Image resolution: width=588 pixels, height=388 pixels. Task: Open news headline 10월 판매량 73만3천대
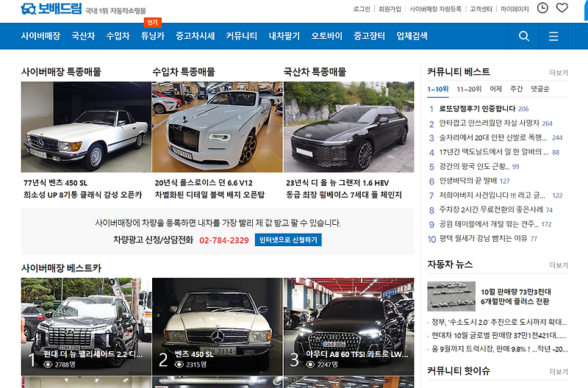tap(516, 297)
